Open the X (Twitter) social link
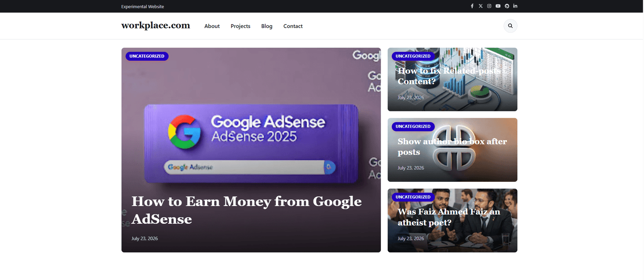 coord(481,6)
